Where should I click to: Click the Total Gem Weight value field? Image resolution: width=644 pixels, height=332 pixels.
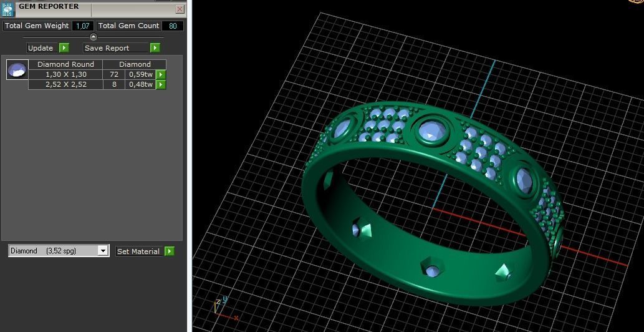[83, 26]
